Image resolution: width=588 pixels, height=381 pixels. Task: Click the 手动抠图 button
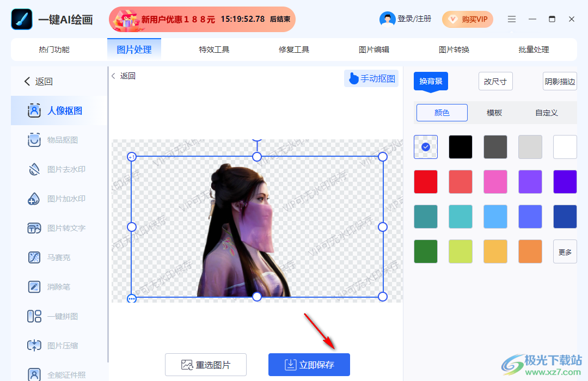(371, 78)
